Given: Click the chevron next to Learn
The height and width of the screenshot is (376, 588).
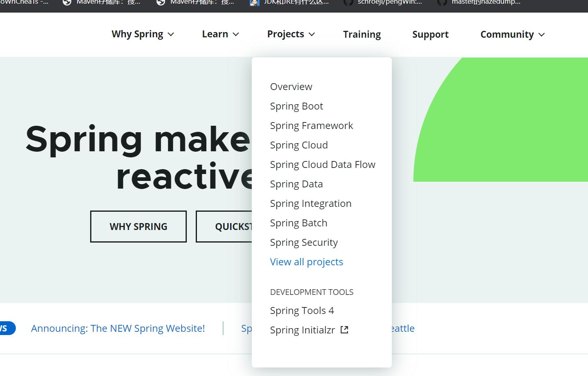Looking at the screenshot, I should pos(236,34).
